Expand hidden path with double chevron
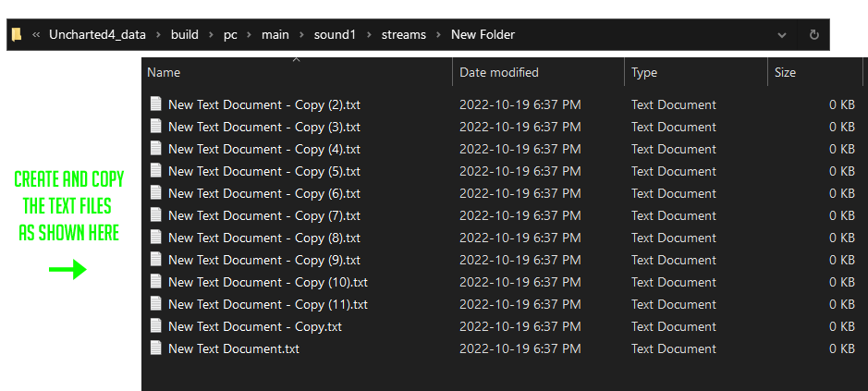Screen dimensions: 868x391 (36, 35)
